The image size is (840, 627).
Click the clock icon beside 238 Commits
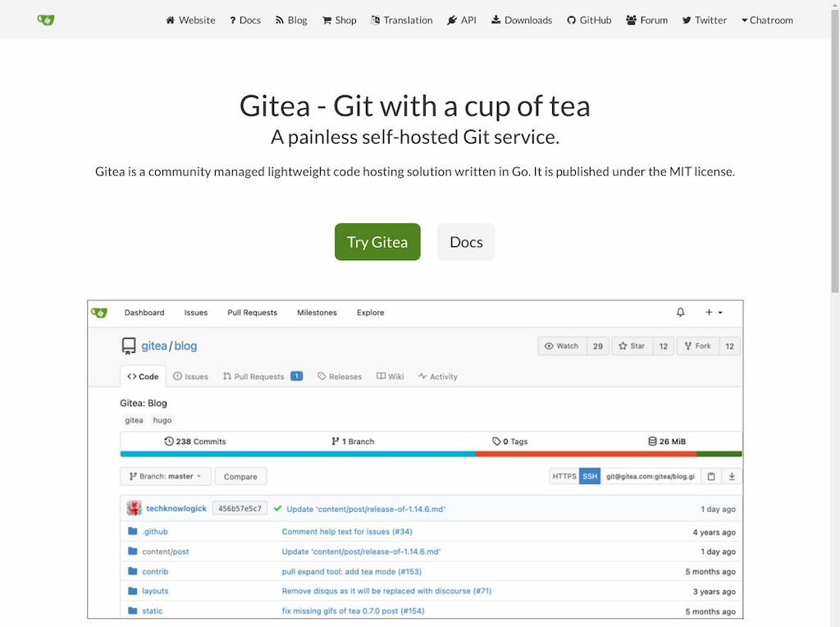169,441
